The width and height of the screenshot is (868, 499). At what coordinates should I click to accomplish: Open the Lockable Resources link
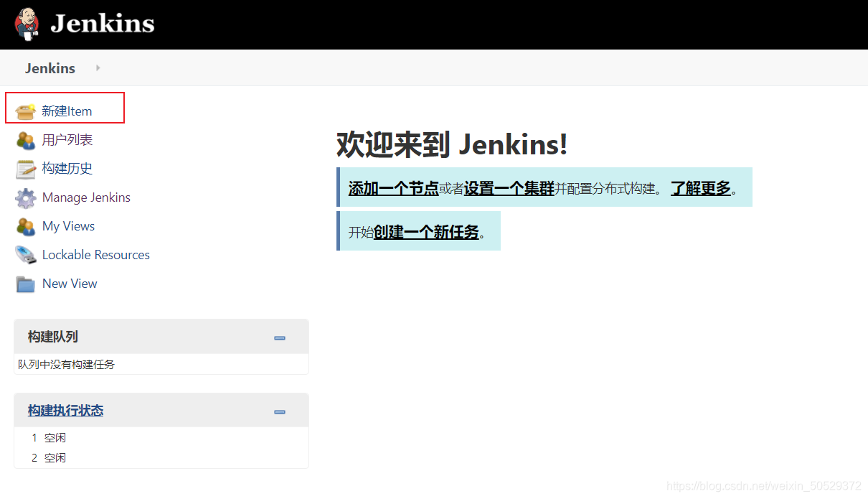[x=96, y=255]
